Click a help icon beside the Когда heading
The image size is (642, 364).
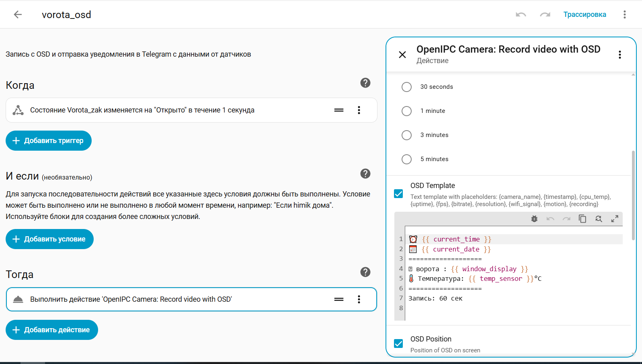365,83
